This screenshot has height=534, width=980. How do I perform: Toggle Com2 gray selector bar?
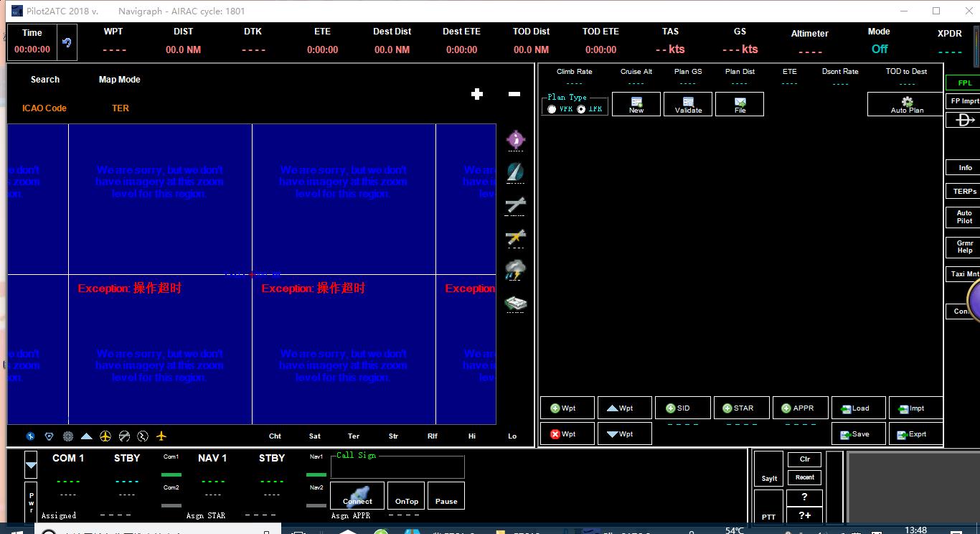[171, 505]
